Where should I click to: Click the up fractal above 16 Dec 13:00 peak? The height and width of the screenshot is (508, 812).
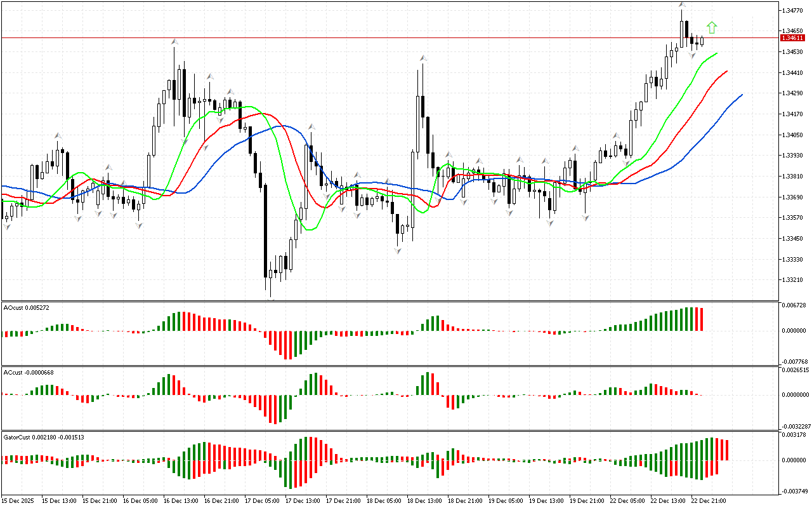point(174,41)
